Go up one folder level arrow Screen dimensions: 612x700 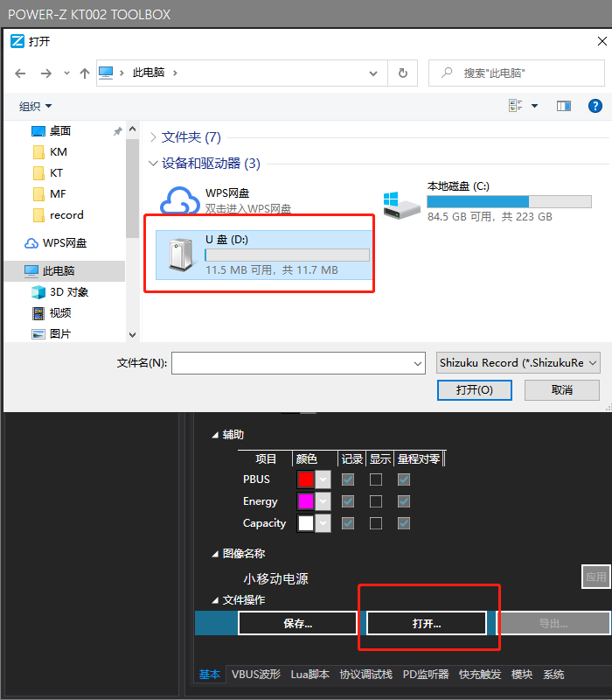coord(84,73)
